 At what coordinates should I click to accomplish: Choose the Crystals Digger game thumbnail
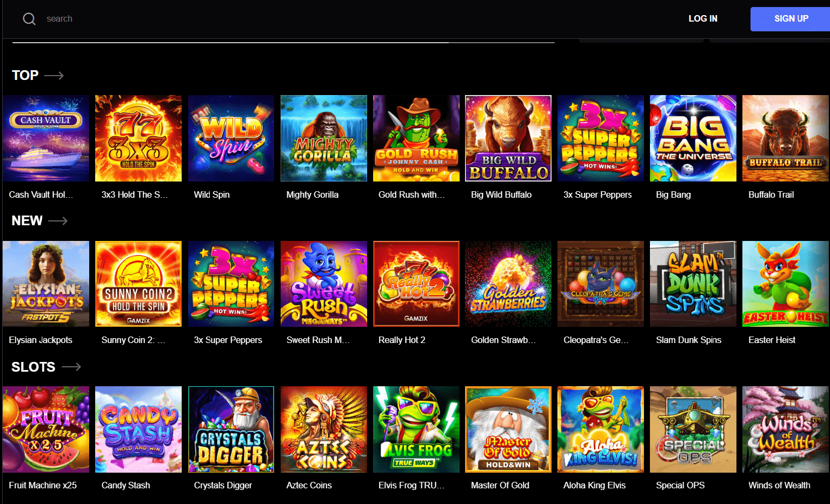click(x=231, y=429)
